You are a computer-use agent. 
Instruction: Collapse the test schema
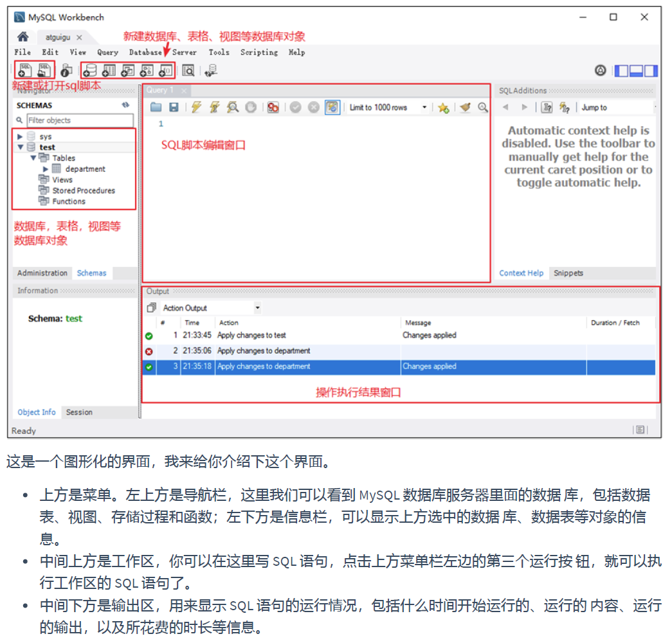(20, 147)
